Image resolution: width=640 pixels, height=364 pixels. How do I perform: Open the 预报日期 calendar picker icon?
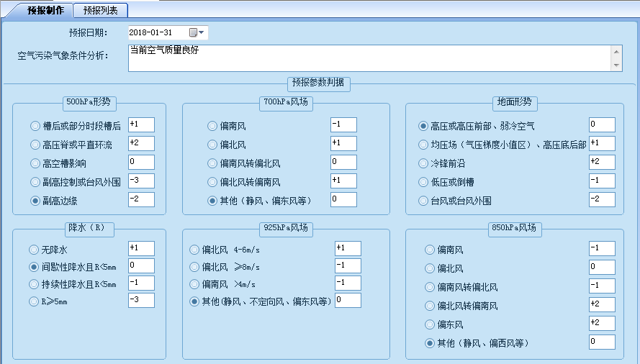(193, 32)
